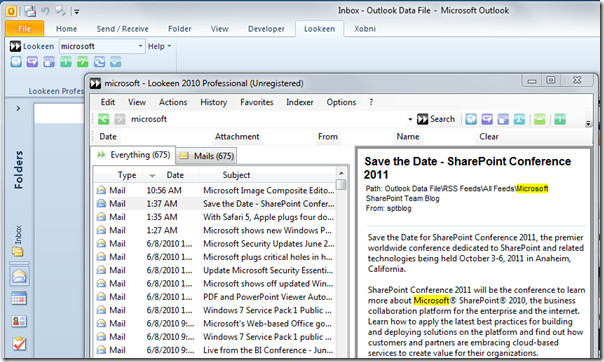
Task: Open the Lookeen toolbar overflow options arrow
Action: click(588, 123)
